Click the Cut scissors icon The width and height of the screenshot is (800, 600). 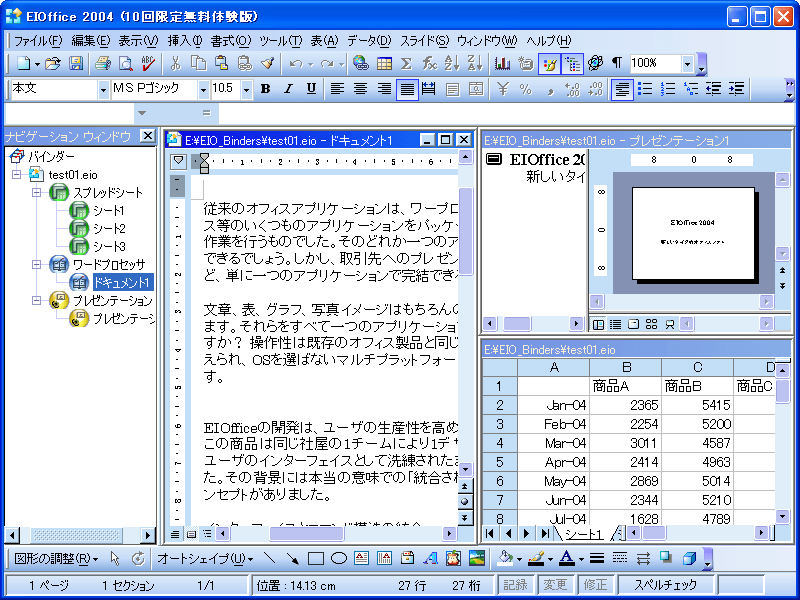(x=175, y=63)
